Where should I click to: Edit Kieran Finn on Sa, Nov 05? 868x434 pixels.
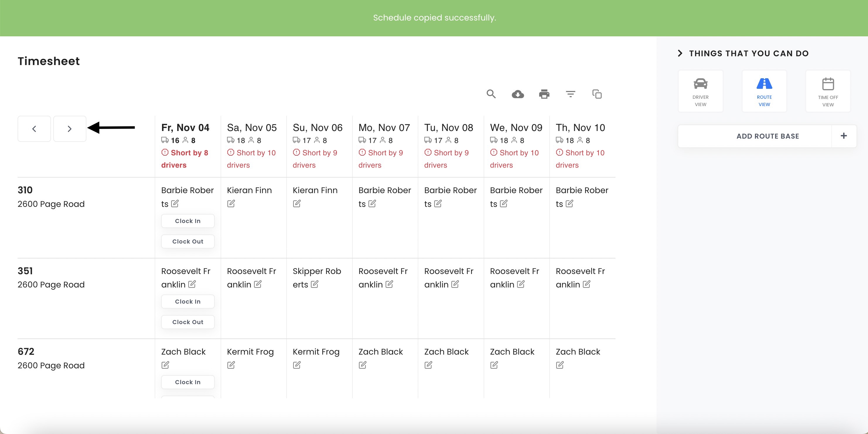pos(231,204)
